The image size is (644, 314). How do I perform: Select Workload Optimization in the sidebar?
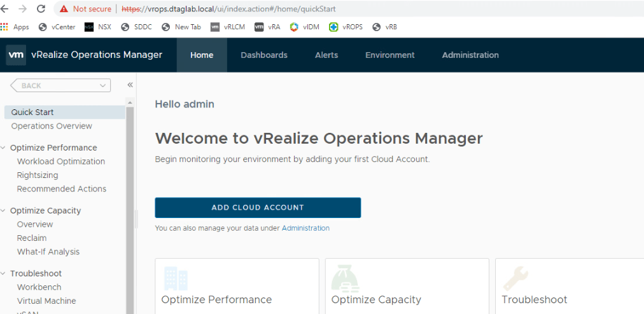[61, 161]
